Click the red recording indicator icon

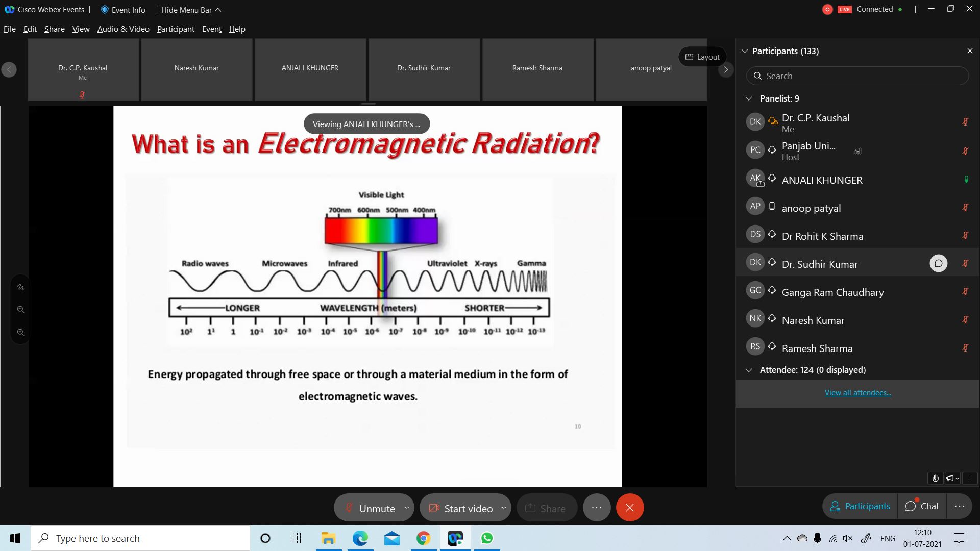(x=827, y=9)
